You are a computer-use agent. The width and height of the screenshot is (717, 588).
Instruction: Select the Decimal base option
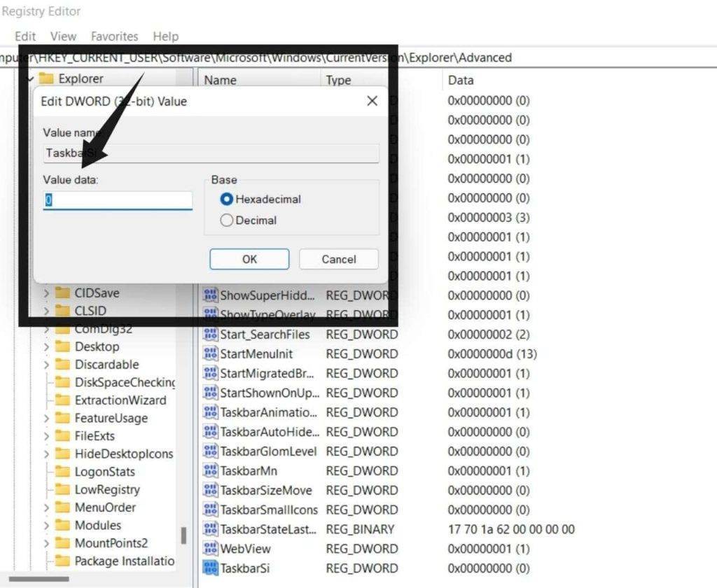(226, 219)
